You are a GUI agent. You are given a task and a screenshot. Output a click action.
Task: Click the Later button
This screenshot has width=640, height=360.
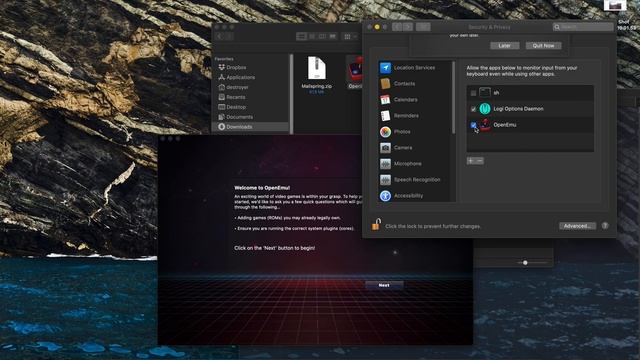505,46
